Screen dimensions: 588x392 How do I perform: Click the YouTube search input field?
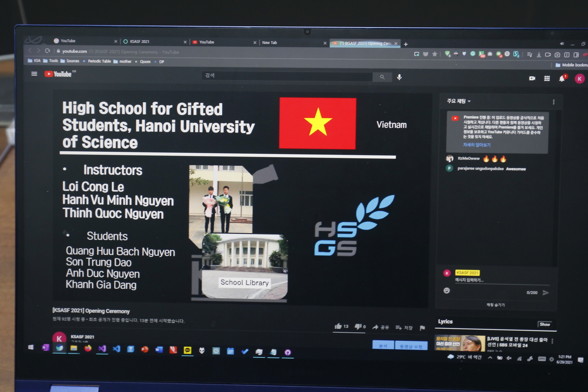pyautogui.click(x=287, y=76)
